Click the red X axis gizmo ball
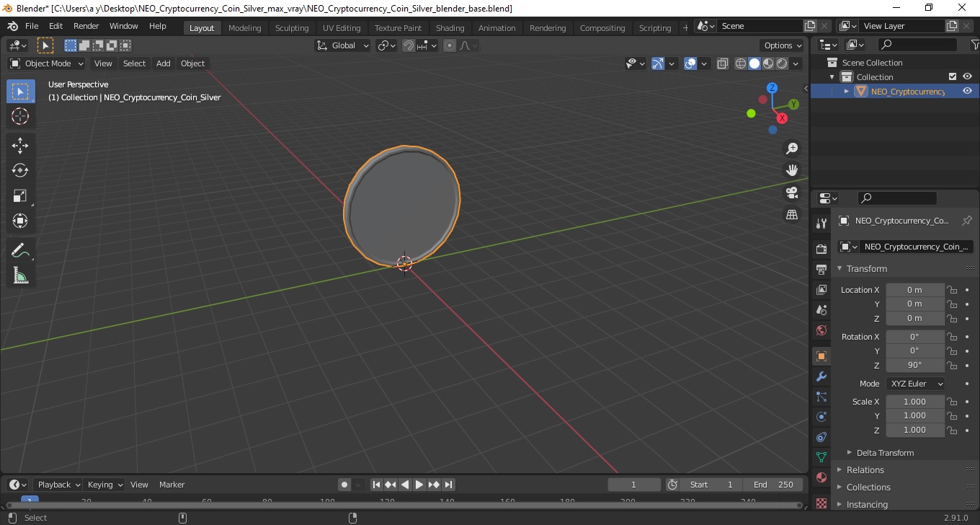 782,118
